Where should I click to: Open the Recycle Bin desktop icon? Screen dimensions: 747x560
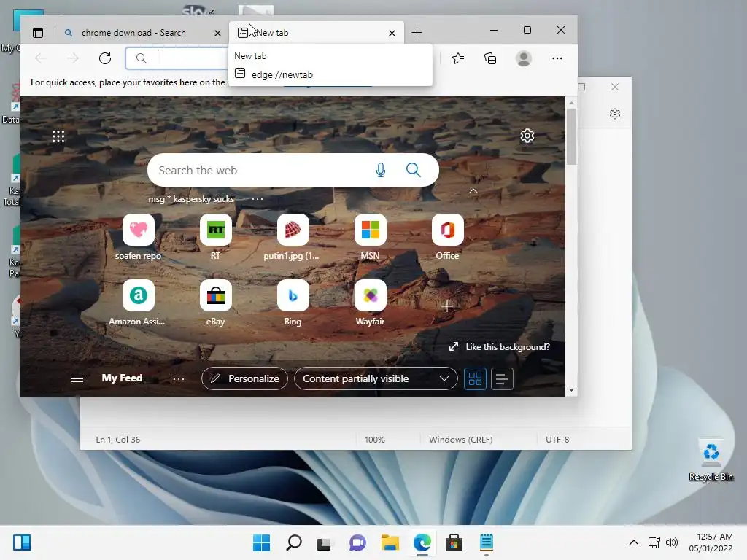711,459
